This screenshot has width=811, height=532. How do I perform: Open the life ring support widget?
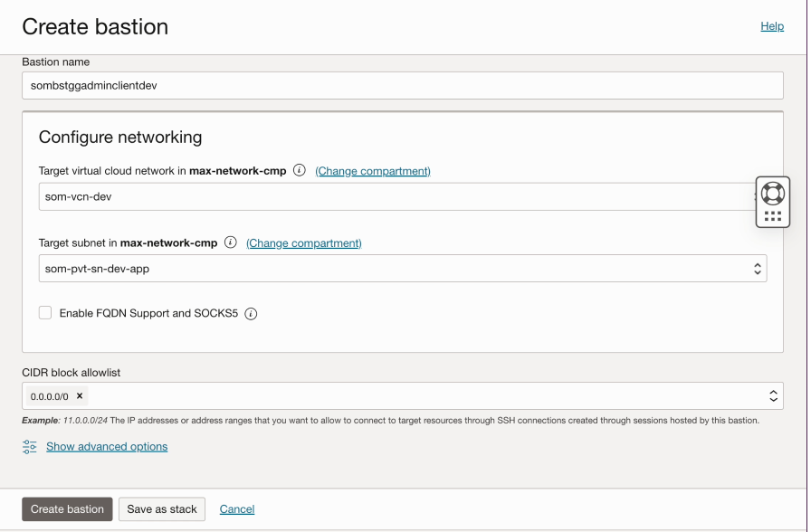point(773,193)
